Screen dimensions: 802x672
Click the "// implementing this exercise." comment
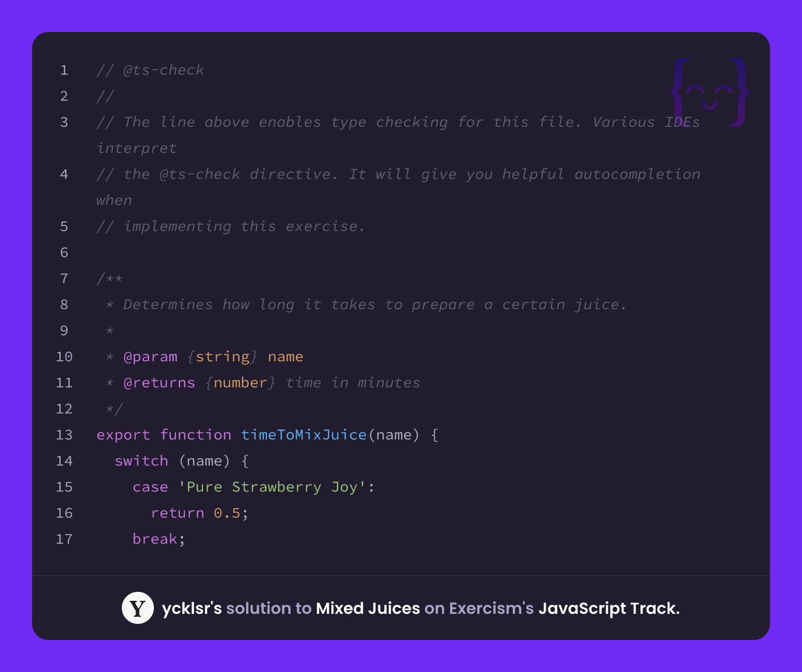pos(231,227)
